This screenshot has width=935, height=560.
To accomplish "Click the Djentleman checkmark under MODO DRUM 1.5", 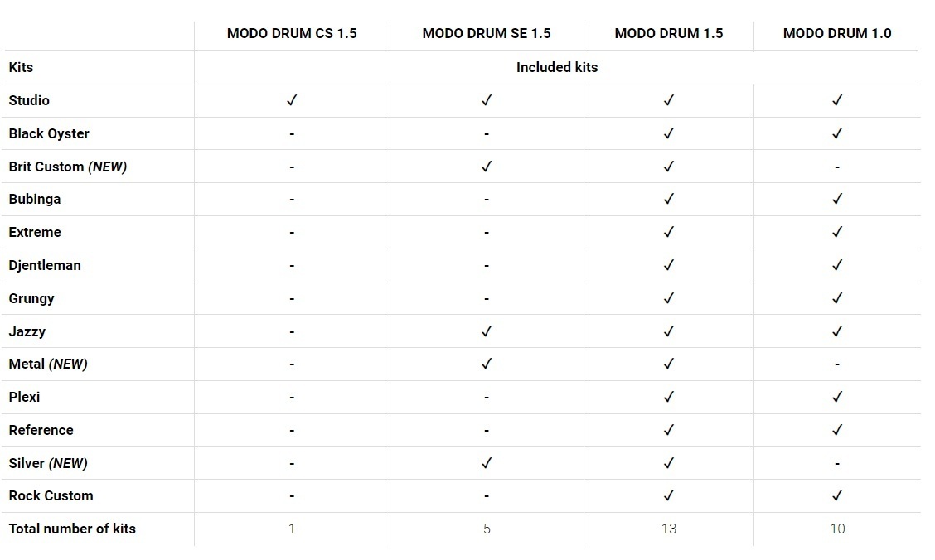I will click(x=669, y=265).
